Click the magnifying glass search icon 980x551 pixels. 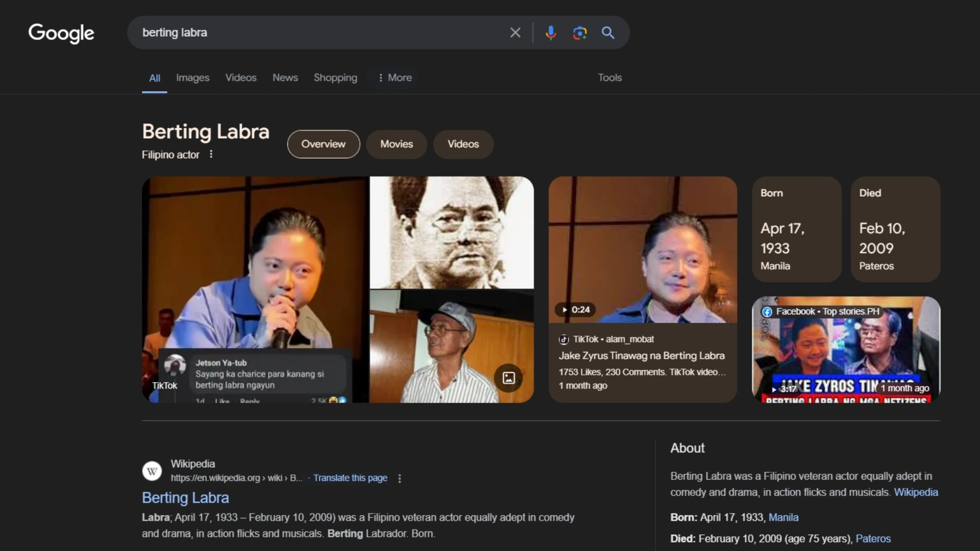click(607, 33)
